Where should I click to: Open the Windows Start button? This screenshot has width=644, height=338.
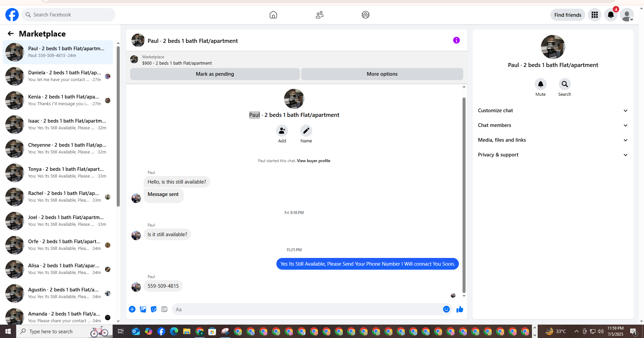coord(8,331)
